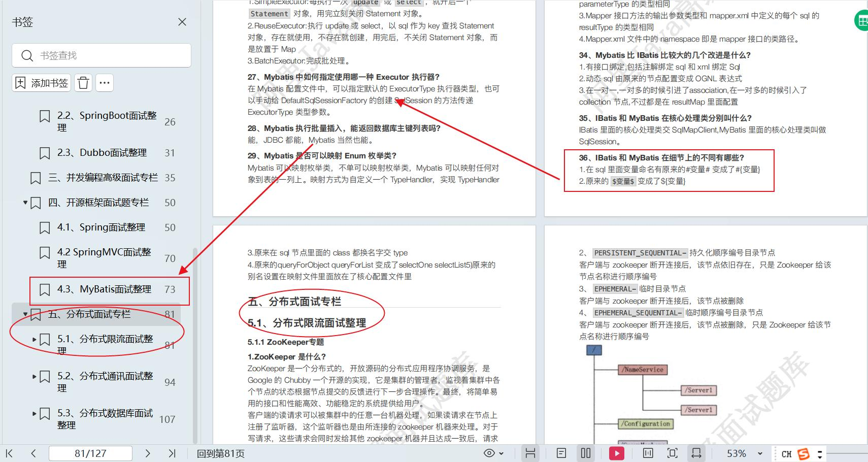Click the CH input language indicator

click(786, 454)
